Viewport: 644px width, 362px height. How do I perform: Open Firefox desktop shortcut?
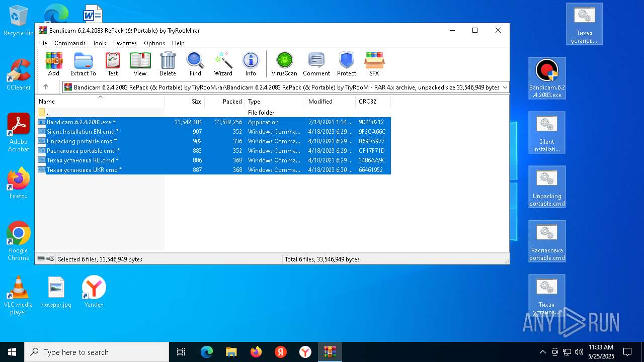[18, 184]
